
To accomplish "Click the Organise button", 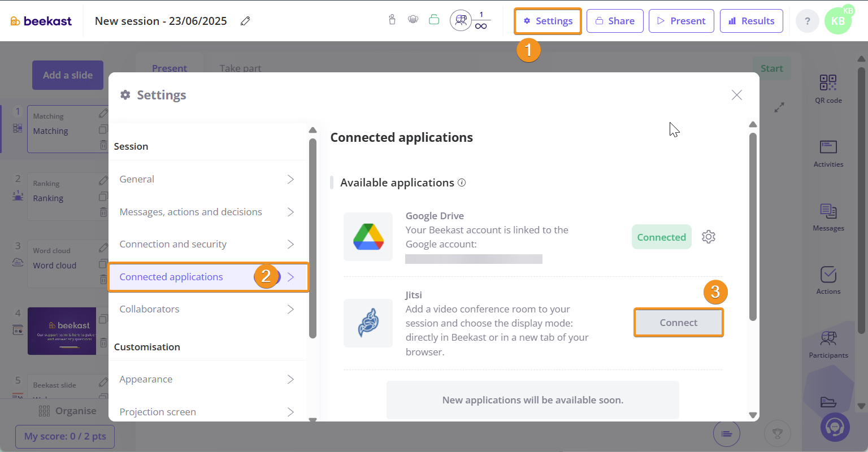I will (x=68, y=411).
